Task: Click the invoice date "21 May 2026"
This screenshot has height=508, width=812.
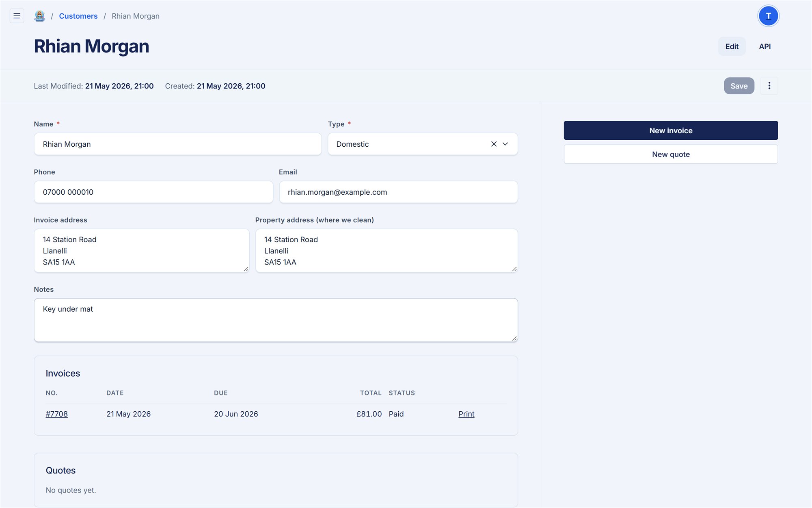Action: click(x=128, y=414)
